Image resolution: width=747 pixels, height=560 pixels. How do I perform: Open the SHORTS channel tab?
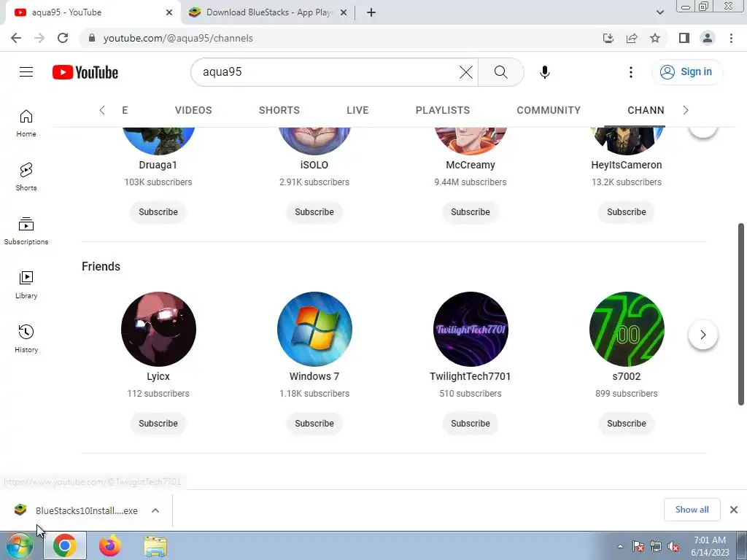[x=279, y=110]
